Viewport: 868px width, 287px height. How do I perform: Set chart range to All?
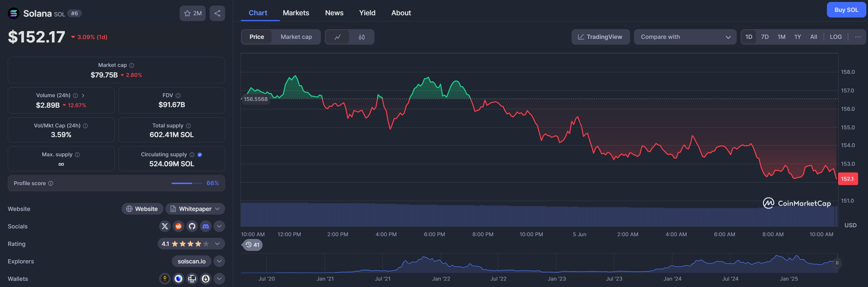point(814,37)
